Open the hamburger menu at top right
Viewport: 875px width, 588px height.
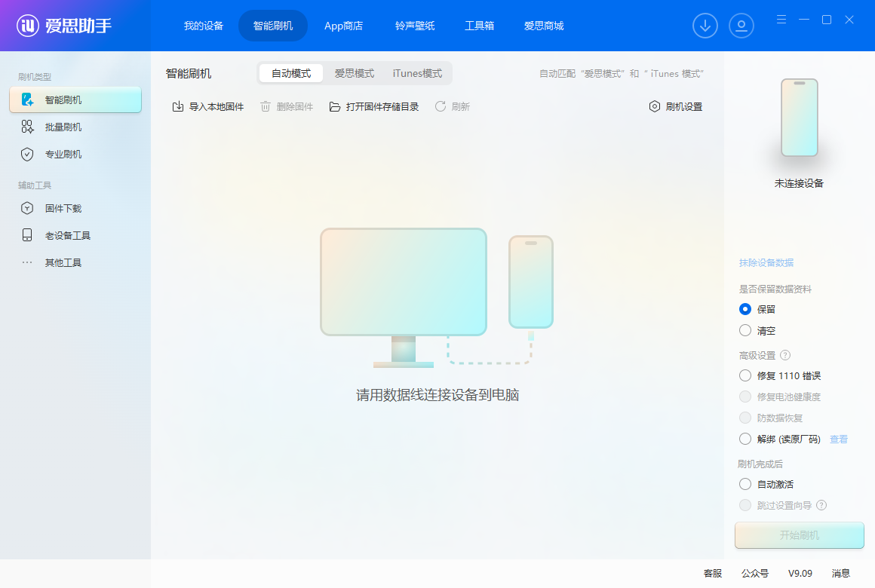coord(781,20)
